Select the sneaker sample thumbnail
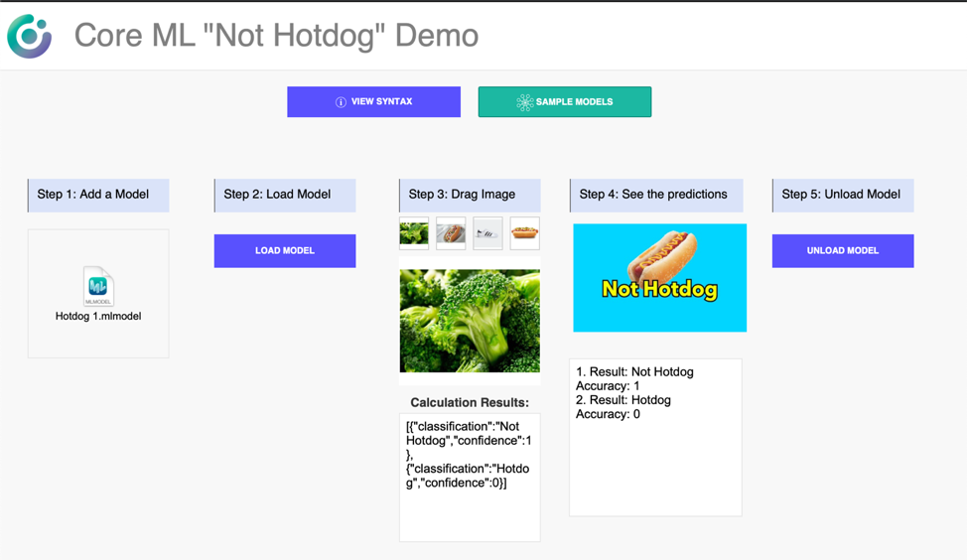This screenshot has height=560, width=967. 487,233
